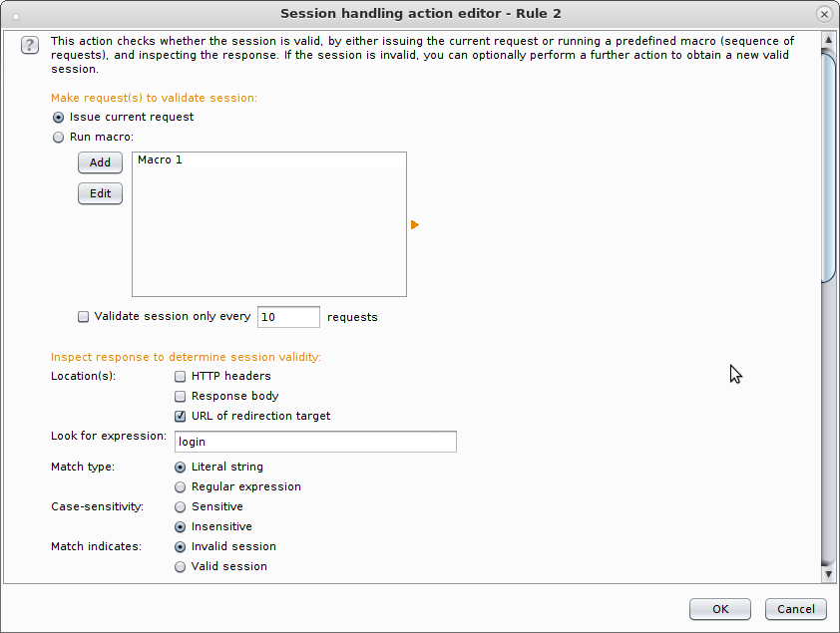Select Valid session for match indicates
Image resolution: width=840 pixels, height=633 pixels.
[180, 566]
